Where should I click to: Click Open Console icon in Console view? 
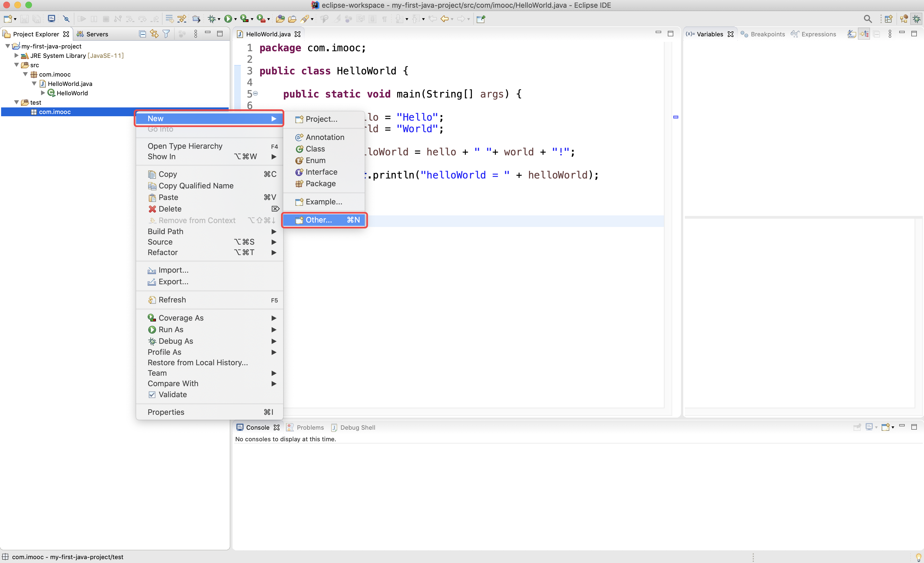coord(885,427)
